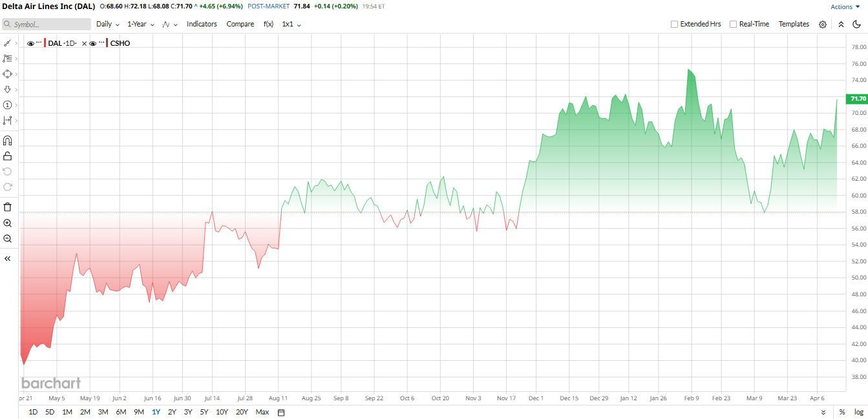868x419 pixels.
Task: Open the Fibonacci tools icon
Action: click(x=8, y=58)
